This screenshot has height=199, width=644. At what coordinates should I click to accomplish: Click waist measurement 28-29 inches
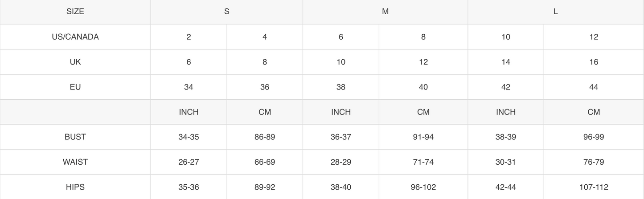(x=341, y=162)
